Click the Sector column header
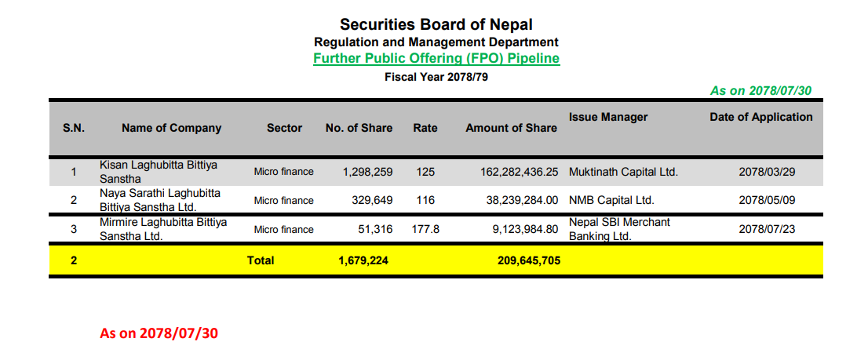 [284, 128]
